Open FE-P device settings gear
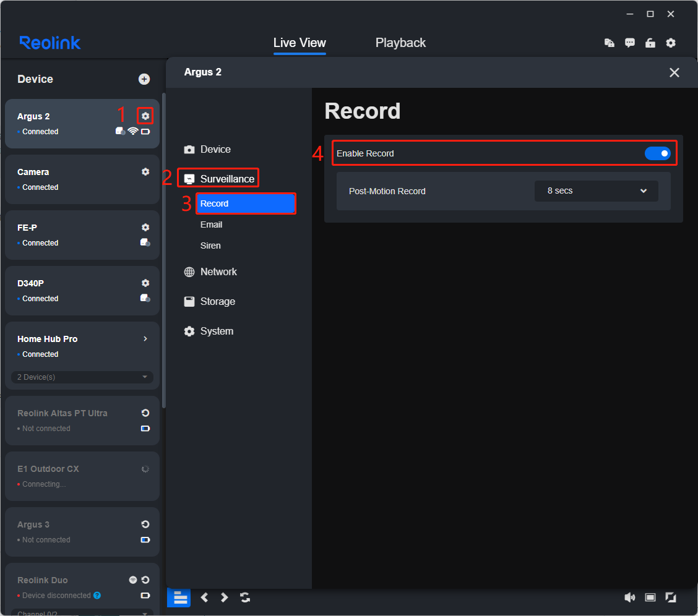The image size is (698, 616). pos(145,227)
